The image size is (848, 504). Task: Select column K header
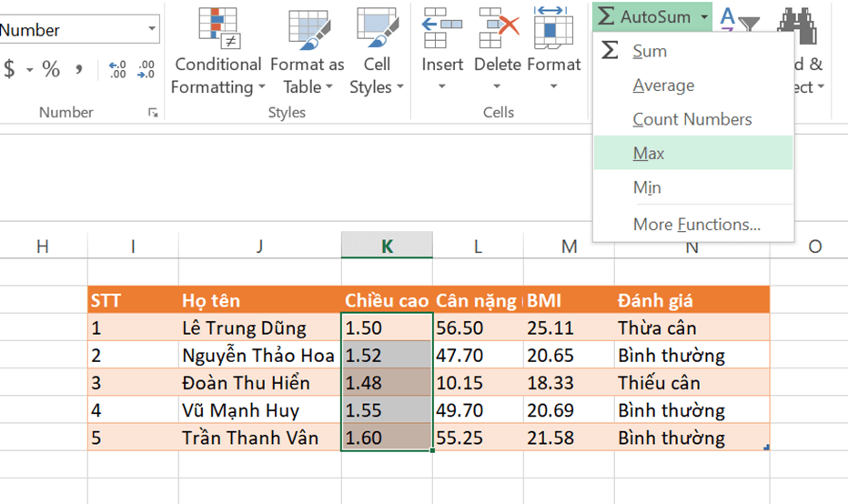point(387,246)
